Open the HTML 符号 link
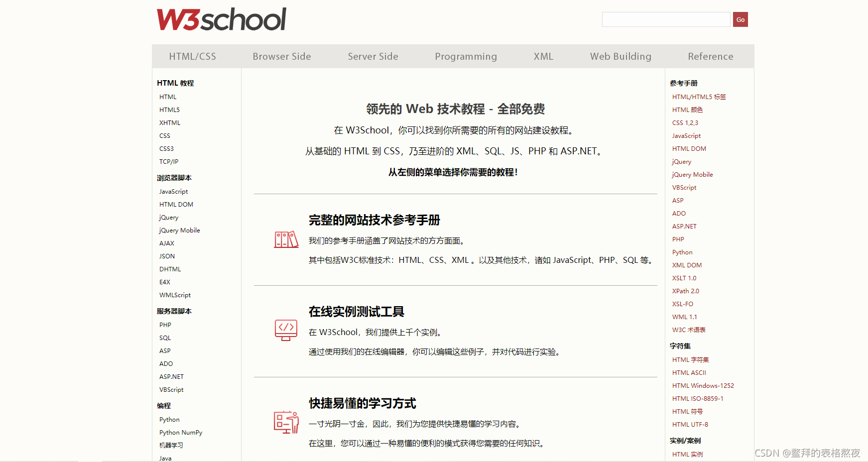The width and height of the screenshot is (868, 462). pos(687,412)
